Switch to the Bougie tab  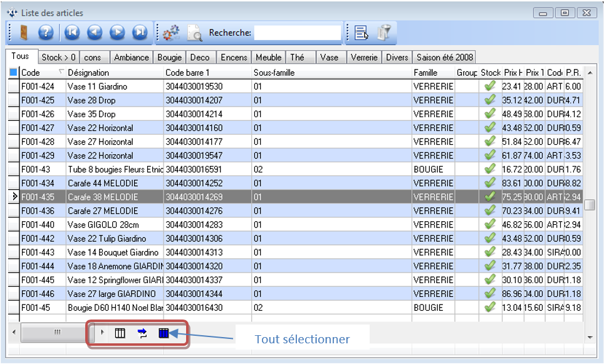coord(169,58)
